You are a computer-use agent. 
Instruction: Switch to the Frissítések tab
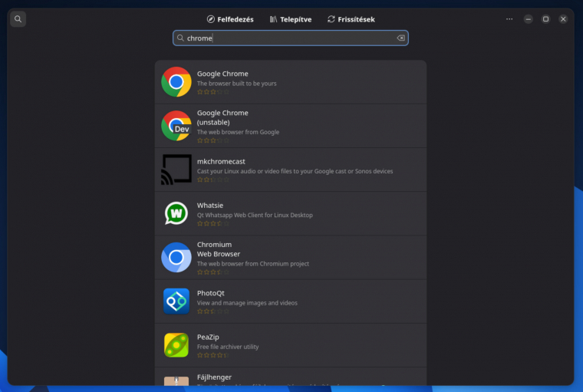[x=351, y=19]
